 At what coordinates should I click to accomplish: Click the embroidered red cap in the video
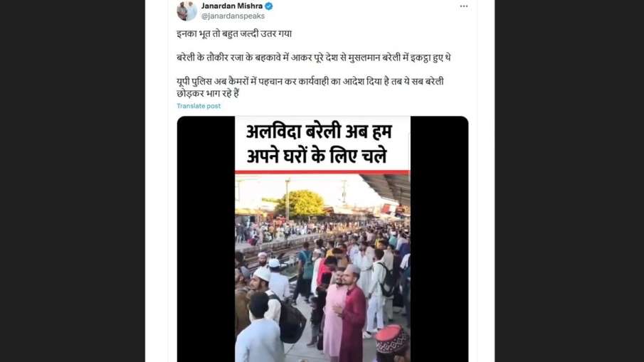coord(391,339)
